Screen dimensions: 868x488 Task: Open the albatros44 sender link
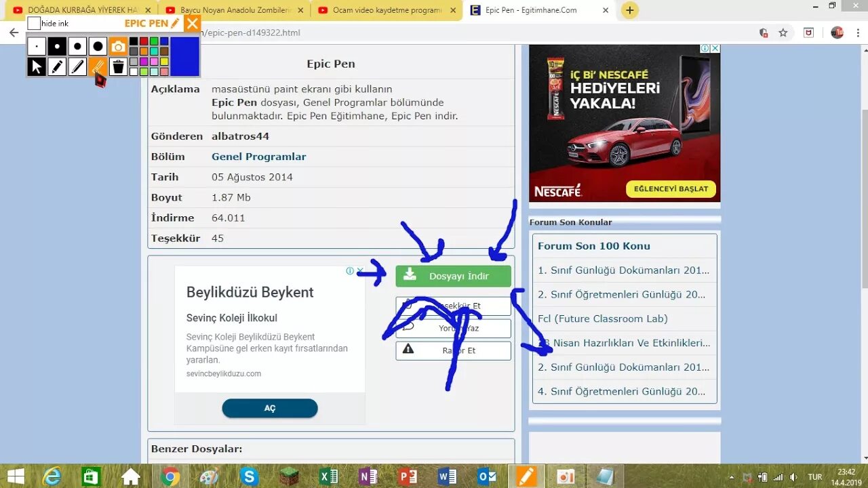(240, 136)
